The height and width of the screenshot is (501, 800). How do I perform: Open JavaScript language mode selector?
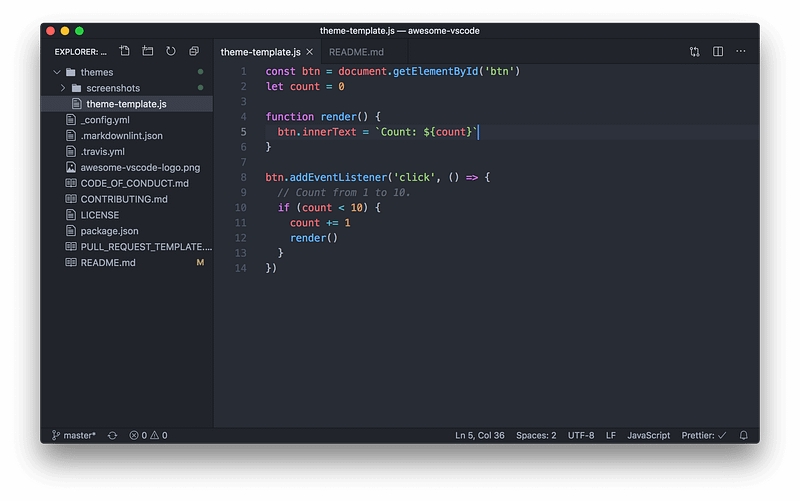pos(648,436)
